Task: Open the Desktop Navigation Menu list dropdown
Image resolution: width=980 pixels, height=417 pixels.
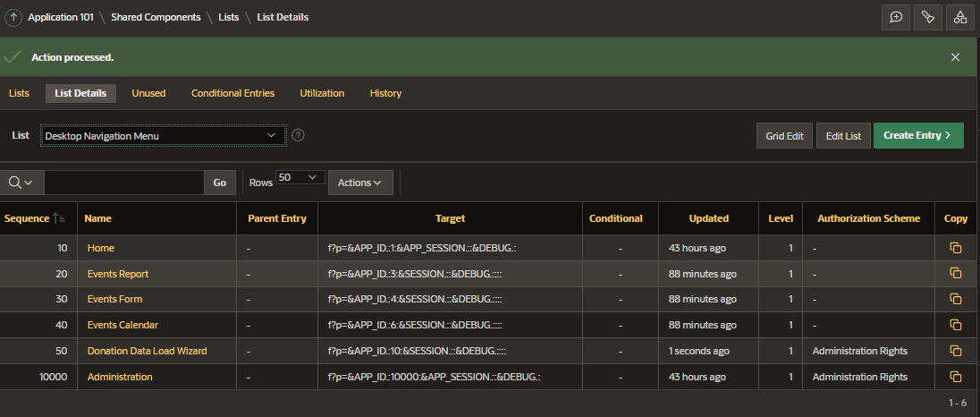Action: coord(163,135)
